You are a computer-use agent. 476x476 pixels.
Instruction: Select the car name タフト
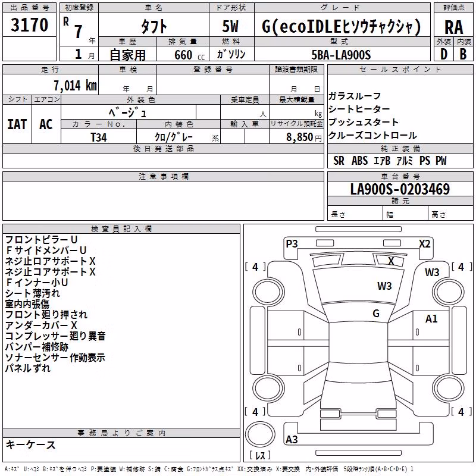click(x=154, y=26)
